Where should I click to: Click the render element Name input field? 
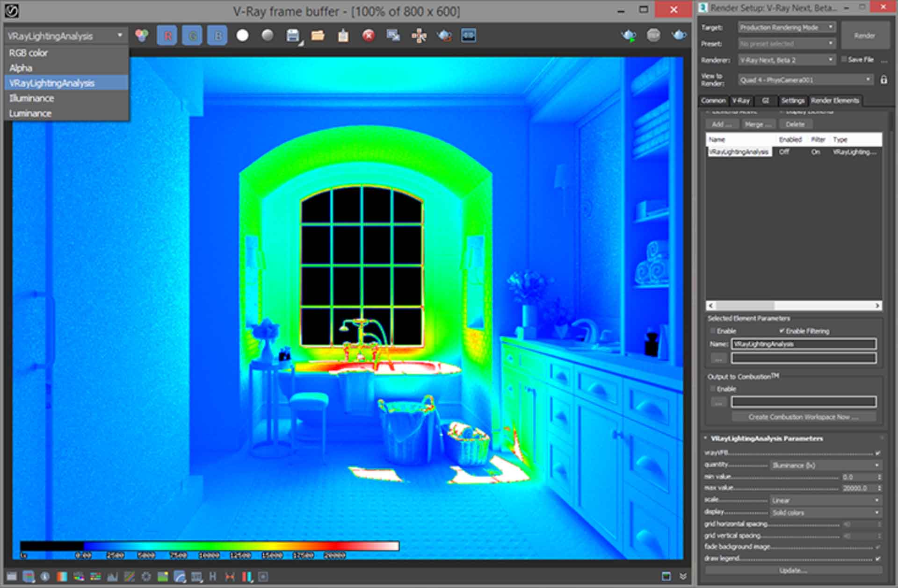click(x=803, y=344)
